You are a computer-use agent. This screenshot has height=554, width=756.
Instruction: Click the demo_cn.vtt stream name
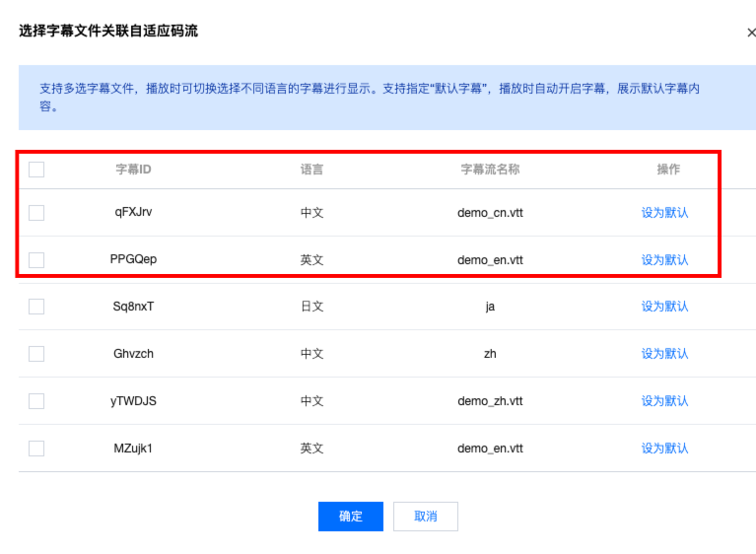coord(490,213)
